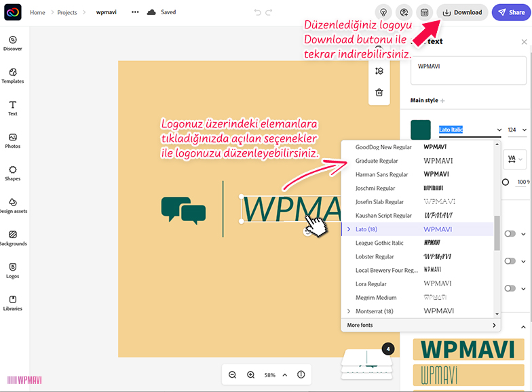Add a style with the plus icon
This screenshot has height=392, width=532.
(442, 100)
